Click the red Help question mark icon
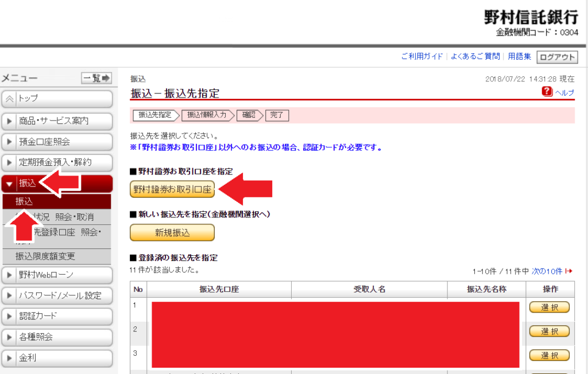The height and width of the screenshot is (374, 588). 547,91
